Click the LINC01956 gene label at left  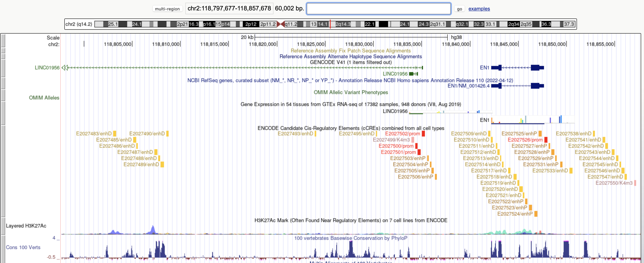47,67
